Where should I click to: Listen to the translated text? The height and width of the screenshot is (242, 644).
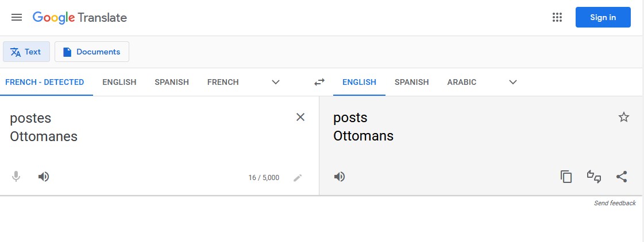(x=340, y=177)
